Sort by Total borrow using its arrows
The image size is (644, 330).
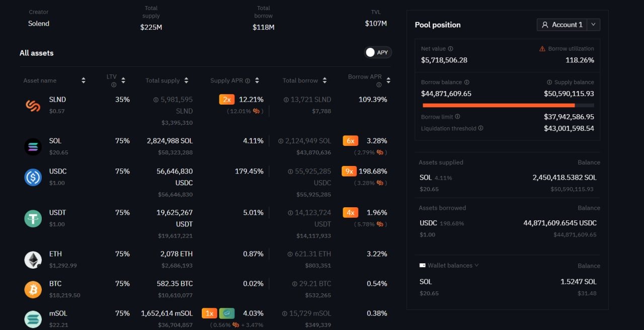click(x=325, y=80)
